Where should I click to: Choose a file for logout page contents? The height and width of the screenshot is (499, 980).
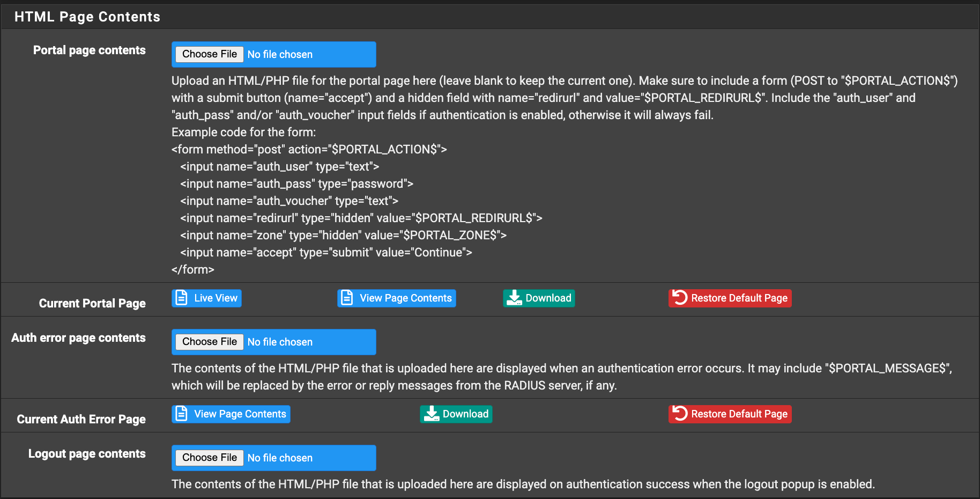click(209, 458)
